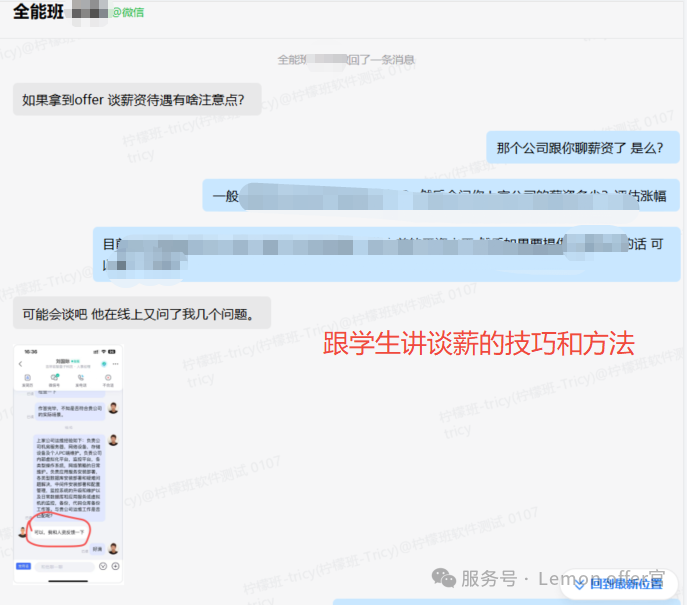Click blurred blue message starting with 一般
Viewport: 687px width, 605px height.
[x=440, y=196]
